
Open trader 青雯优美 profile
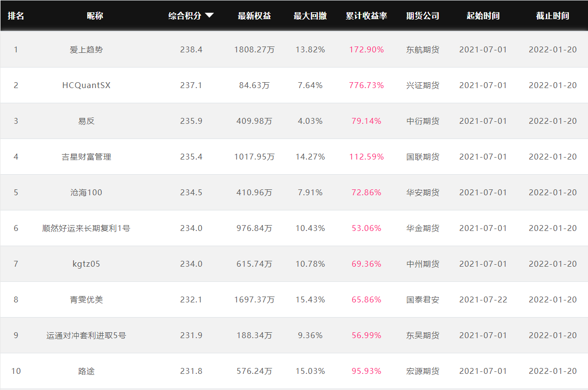click(86, 299)
